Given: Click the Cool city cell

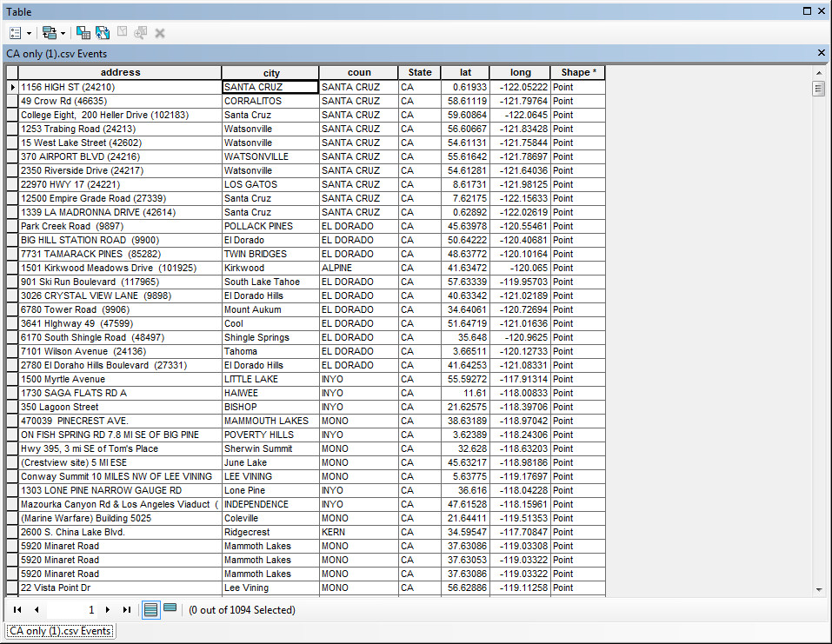Looking at the screenshot, I should (270, 323).
